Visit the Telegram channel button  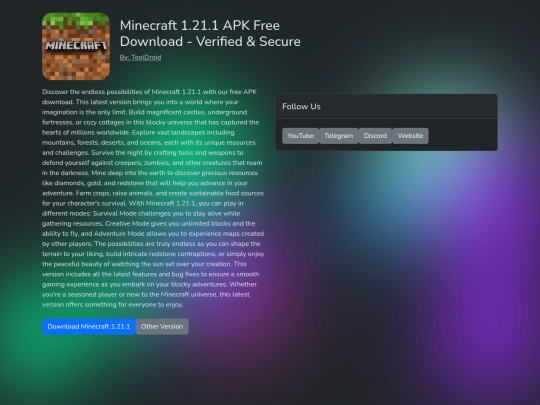tap(339, 136)
